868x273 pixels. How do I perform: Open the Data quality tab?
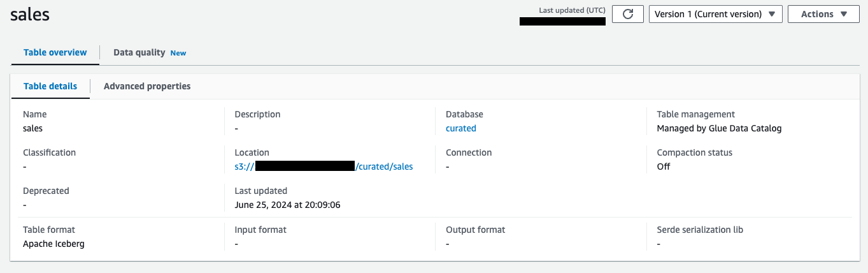point(139,52)
